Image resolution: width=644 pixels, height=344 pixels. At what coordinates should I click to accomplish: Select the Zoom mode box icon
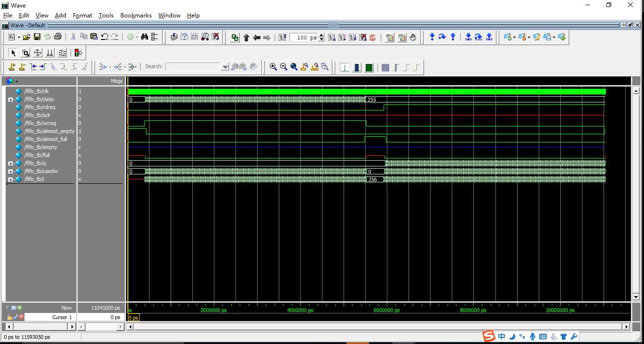pos(25,53)
